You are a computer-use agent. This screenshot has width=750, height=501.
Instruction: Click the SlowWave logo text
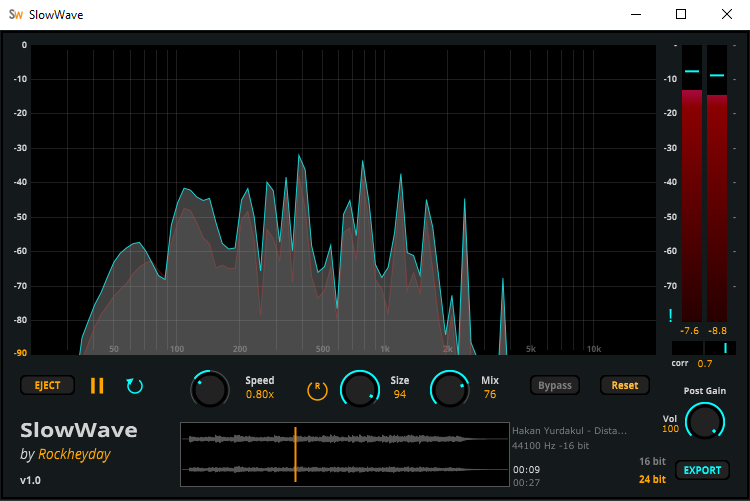point(79,430)
